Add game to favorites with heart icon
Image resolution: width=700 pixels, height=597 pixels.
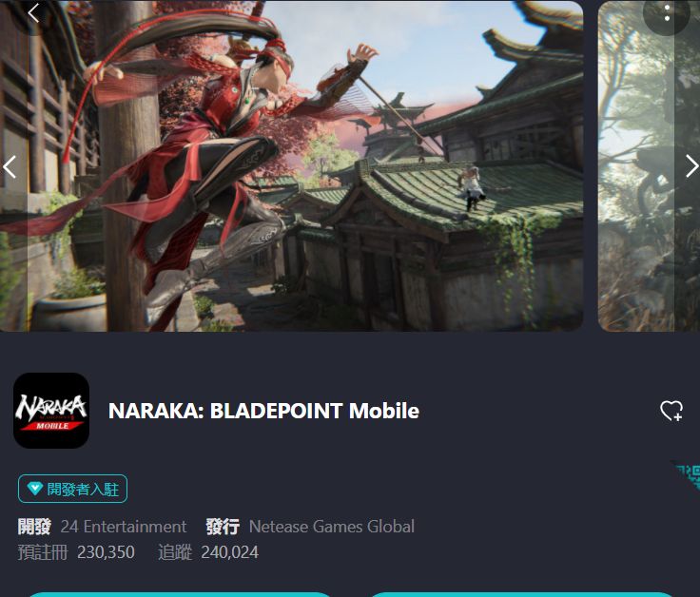(x=671, y=411)
